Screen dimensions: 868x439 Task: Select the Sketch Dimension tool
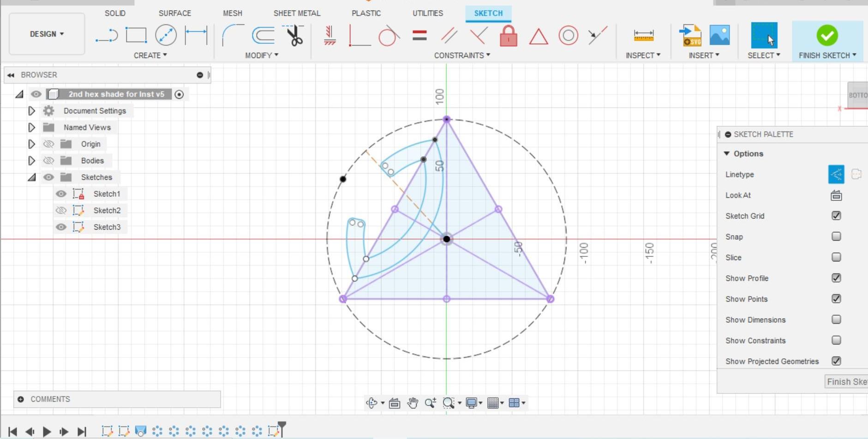(196, 36)
